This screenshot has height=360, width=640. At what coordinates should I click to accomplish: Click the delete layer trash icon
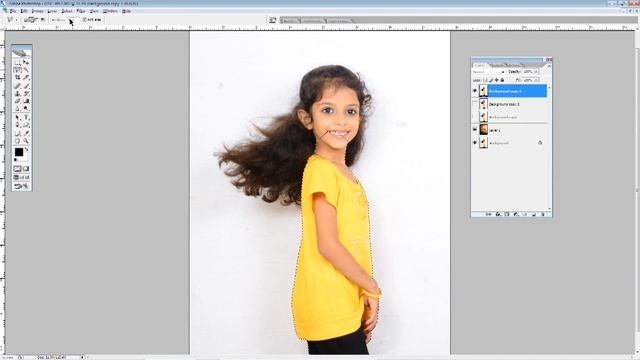point(542,214)
